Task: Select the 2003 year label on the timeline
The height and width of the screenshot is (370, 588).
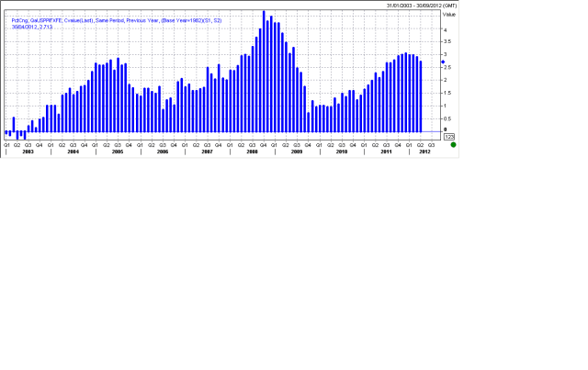Action: point(28,151)
